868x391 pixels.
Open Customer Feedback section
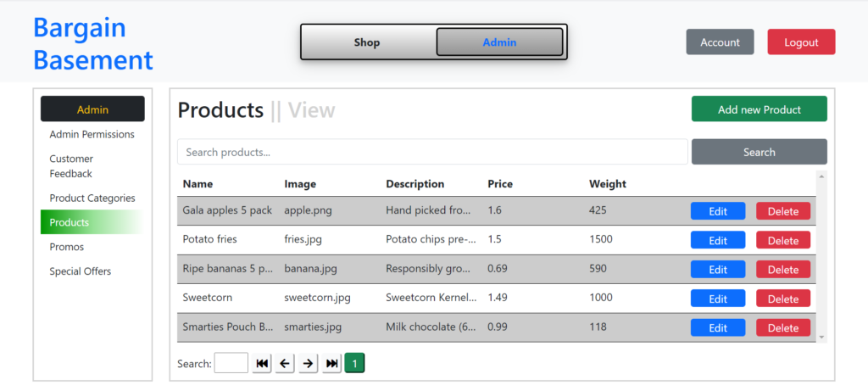pyautogui.click(x=71, y=166)
